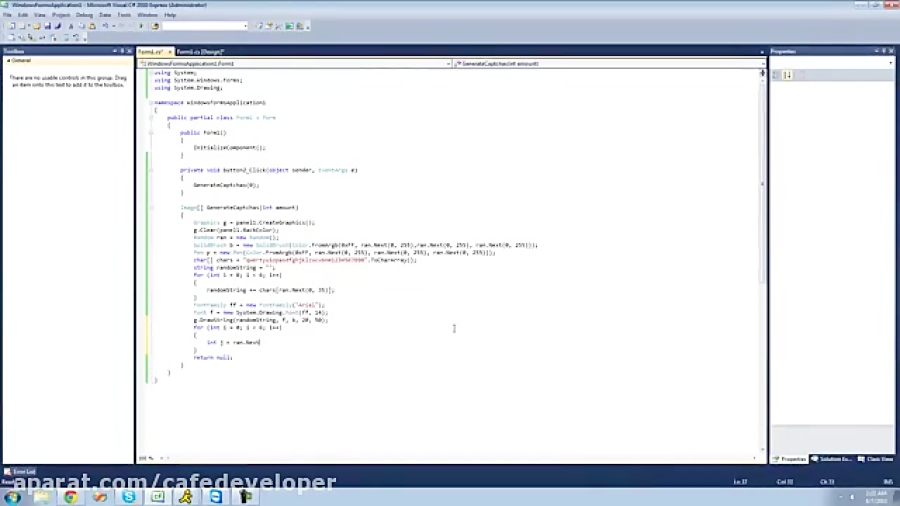The image size is (900, 506).
Task: Close the Toolbox panel
Action: tap(129, 51)
